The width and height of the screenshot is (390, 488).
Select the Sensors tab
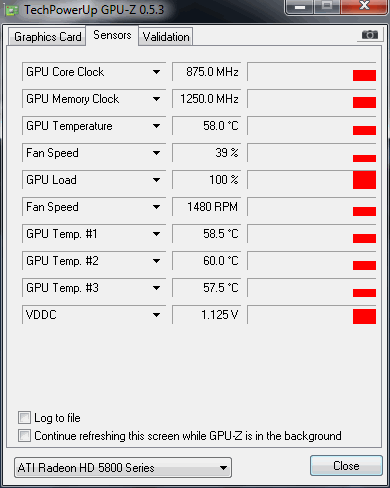click(x=112, y=35)
